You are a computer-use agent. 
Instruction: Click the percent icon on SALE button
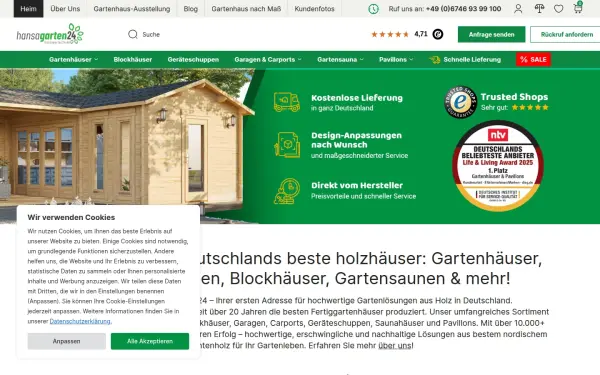pos(523,59)
